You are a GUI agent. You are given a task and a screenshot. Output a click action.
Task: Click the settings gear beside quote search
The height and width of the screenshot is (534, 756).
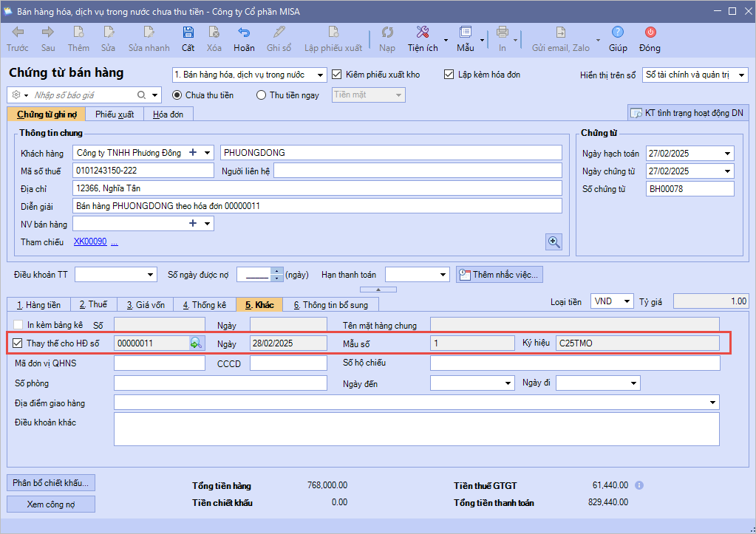[16, 95]
